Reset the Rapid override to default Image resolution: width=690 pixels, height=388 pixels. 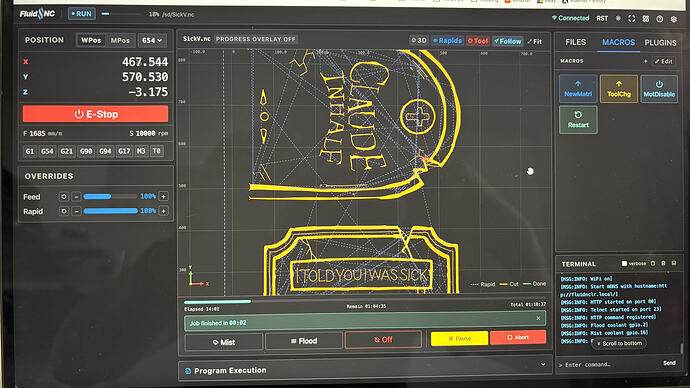click(64, 211)
